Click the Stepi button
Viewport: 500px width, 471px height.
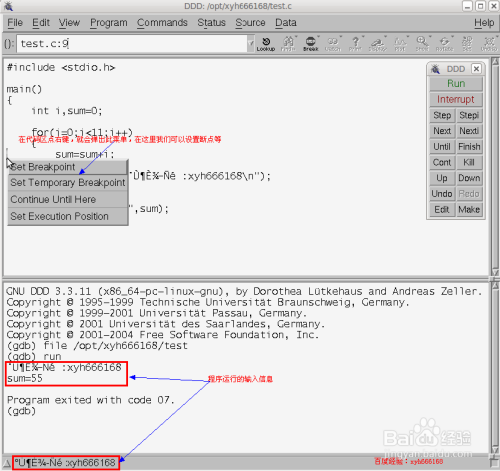click(x=469, y=115)
